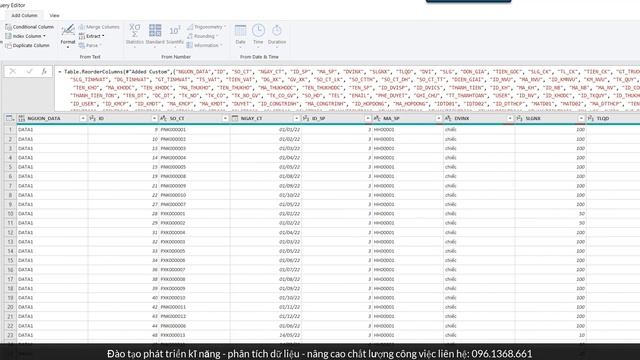Click NGUON_DATA column data type icon
This screenshot has height=360, width=640.
(x=22, y=118)
